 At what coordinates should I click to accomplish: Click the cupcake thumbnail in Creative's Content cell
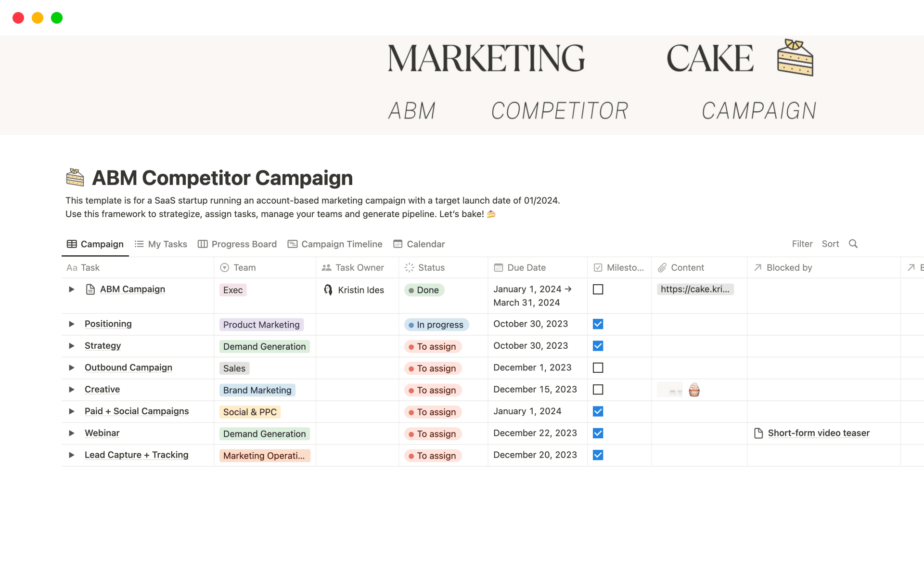pos(693,389)
